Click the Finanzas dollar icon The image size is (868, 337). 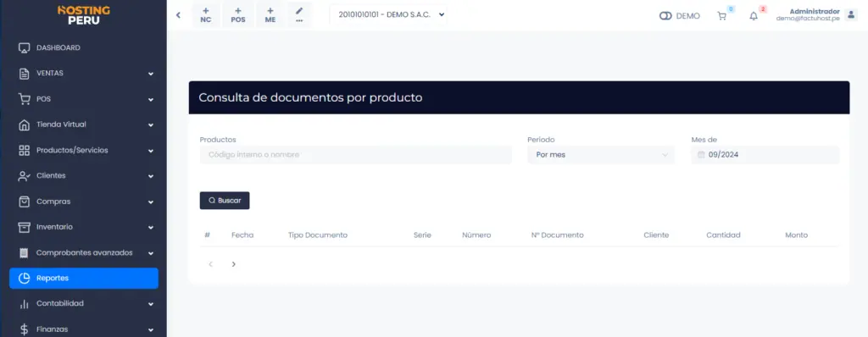[24, 329]
